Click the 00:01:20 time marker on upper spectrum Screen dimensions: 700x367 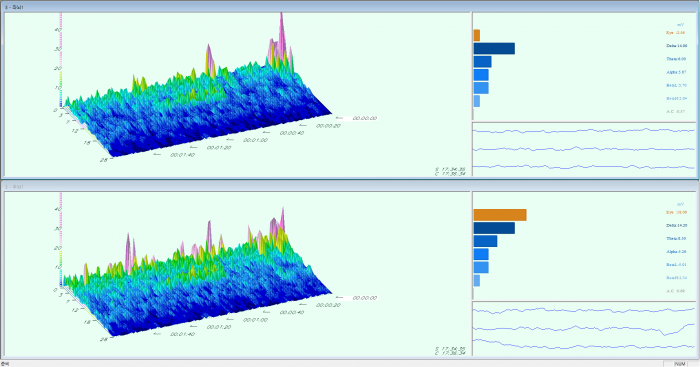[219, 147]
